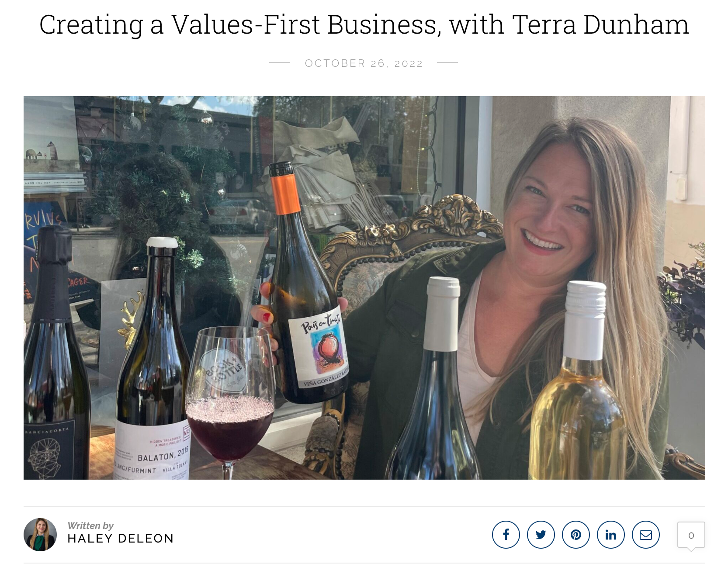
Task: Click the October 26, 2022 date
Action: tap(364, 63)
